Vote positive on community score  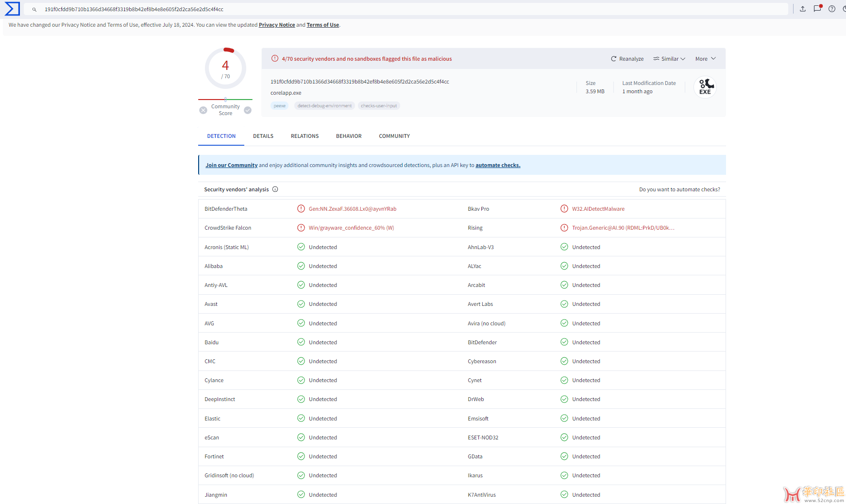coord(248,110)
